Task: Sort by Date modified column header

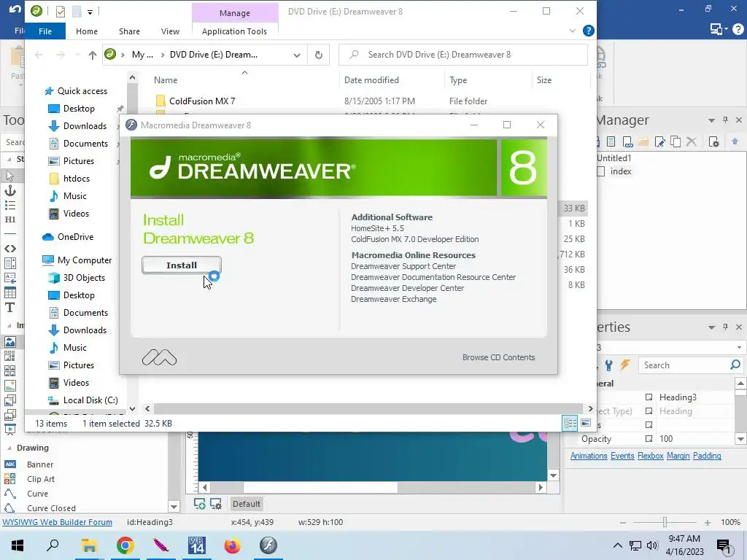Action: [x=371, y=80]
